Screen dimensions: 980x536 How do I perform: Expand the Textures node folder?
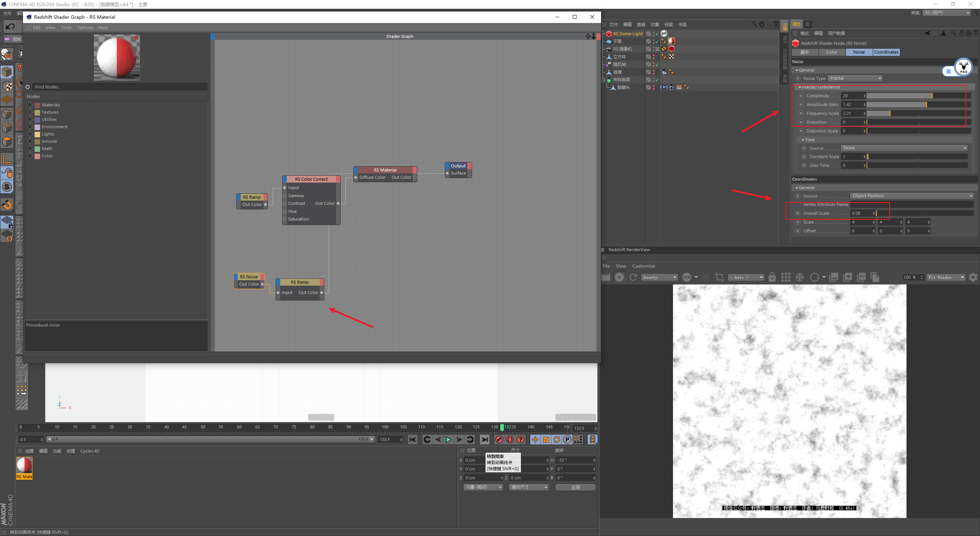[x=30, y=112]
